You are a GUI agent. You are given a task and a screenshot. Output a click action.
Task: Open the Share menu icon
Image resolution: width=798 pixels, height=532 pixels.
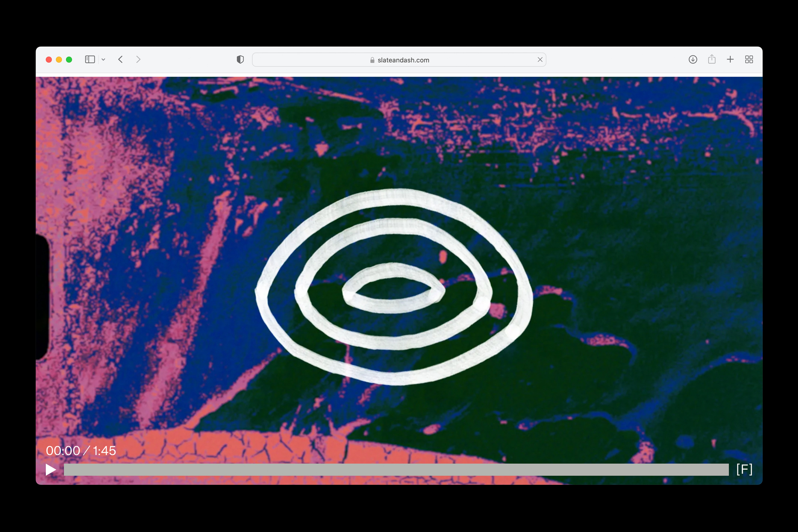tap(711, 59)
